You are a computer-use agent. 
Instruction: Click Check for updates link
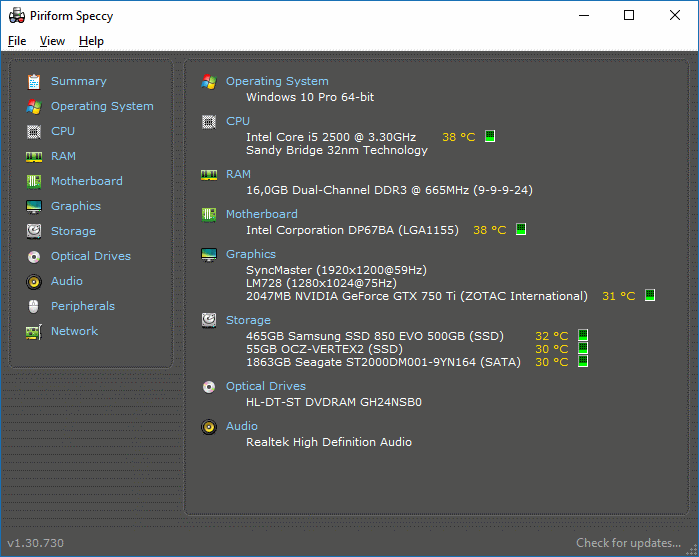pos(628,543)
